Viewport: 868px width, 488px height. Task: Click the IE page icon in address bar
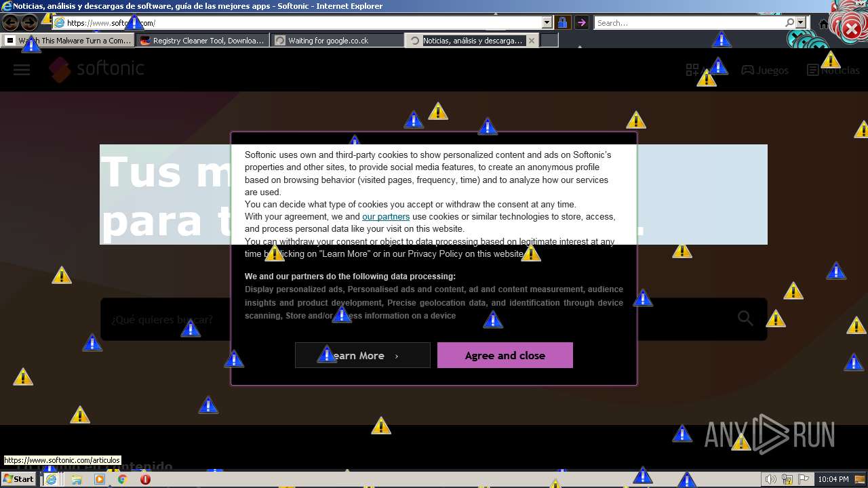(x=60, y=22)
